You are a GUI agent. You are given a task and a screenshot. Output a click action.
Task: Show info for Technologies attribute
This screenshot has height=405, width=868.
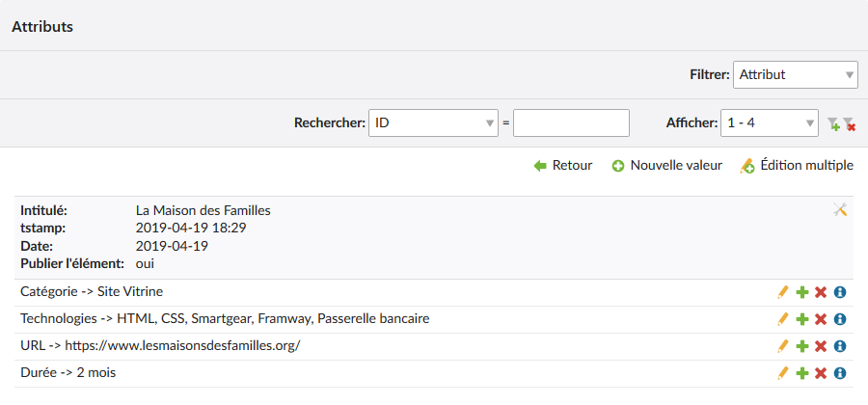point(840,319)
